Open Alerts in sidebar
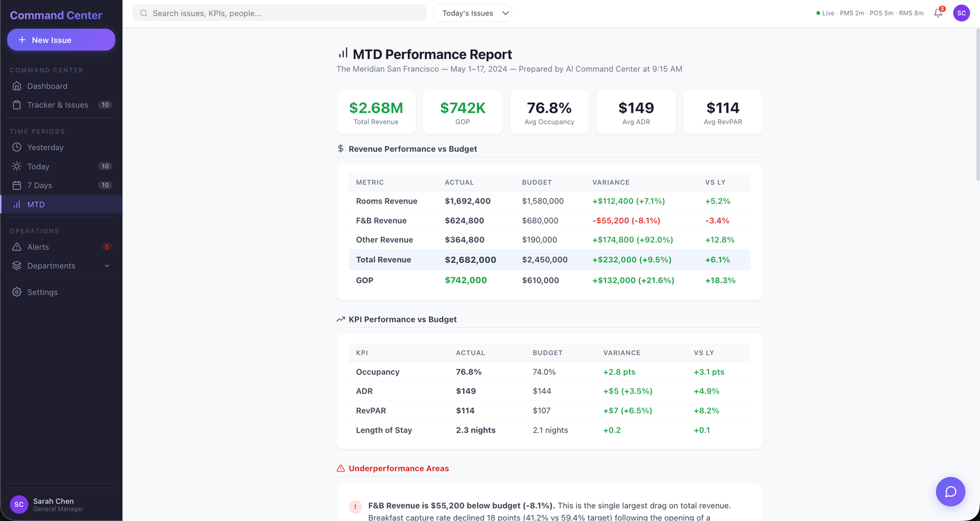 [x=61, y=247]
